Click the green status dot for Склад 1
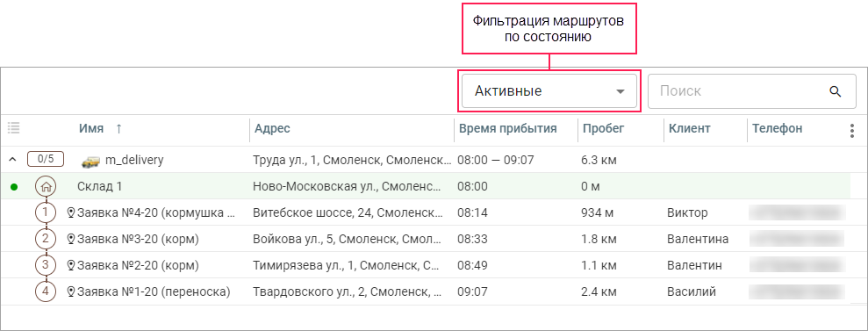Image resolution: width=868 pixels, height=331 pixels. (14, 187)
